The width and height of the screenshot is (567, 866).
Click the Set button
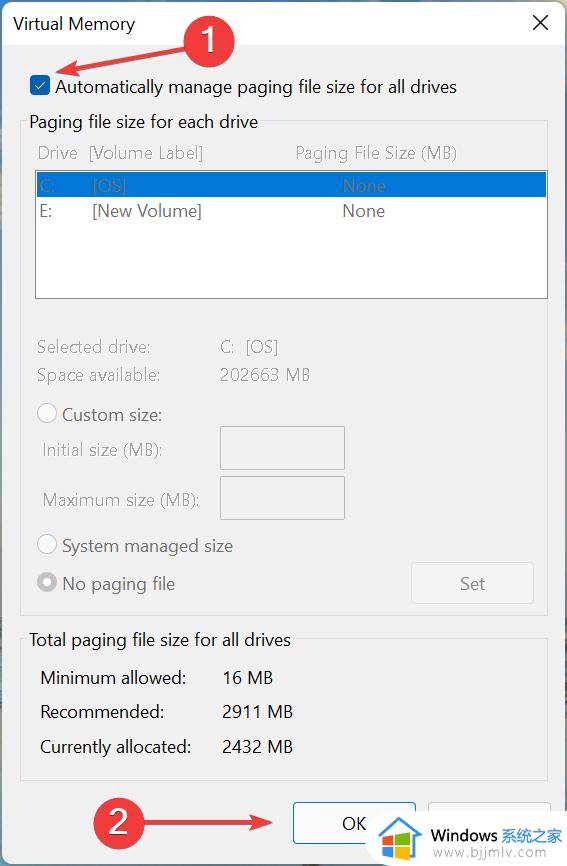point(472,583)
